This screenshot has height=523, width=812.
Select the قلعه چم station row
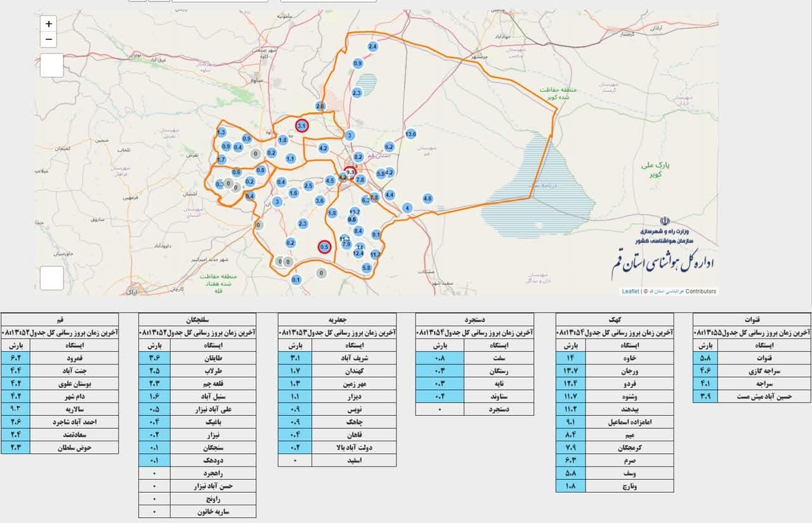197,384
